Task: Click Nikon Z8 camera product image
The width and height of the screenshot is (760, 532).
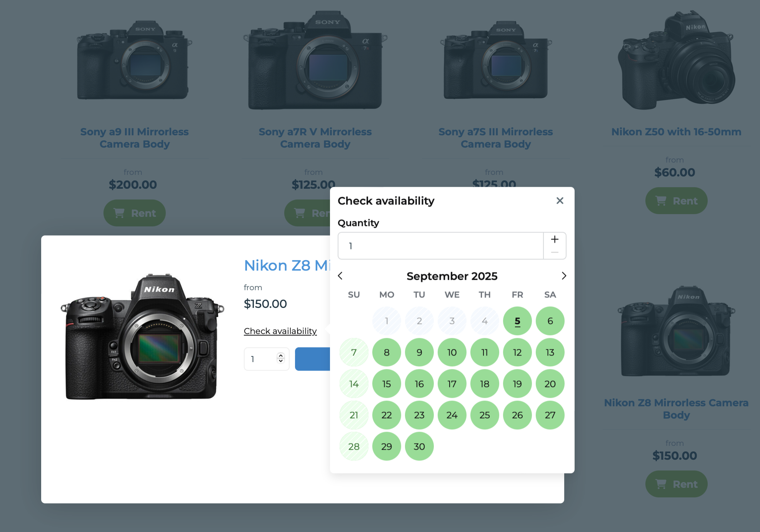Action: (x=142, y=336)
